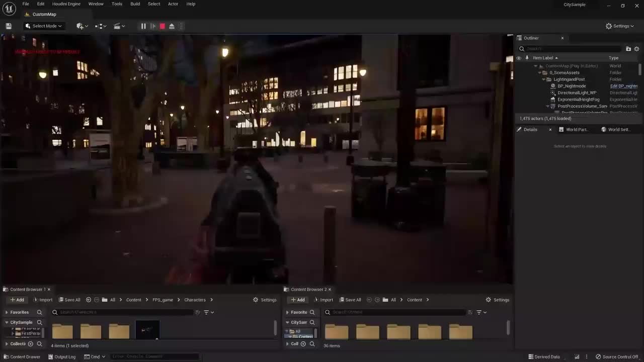644x362 pixels.
Task: Select the dark asset thumbnail in Characters
Action: coord(147,330)
